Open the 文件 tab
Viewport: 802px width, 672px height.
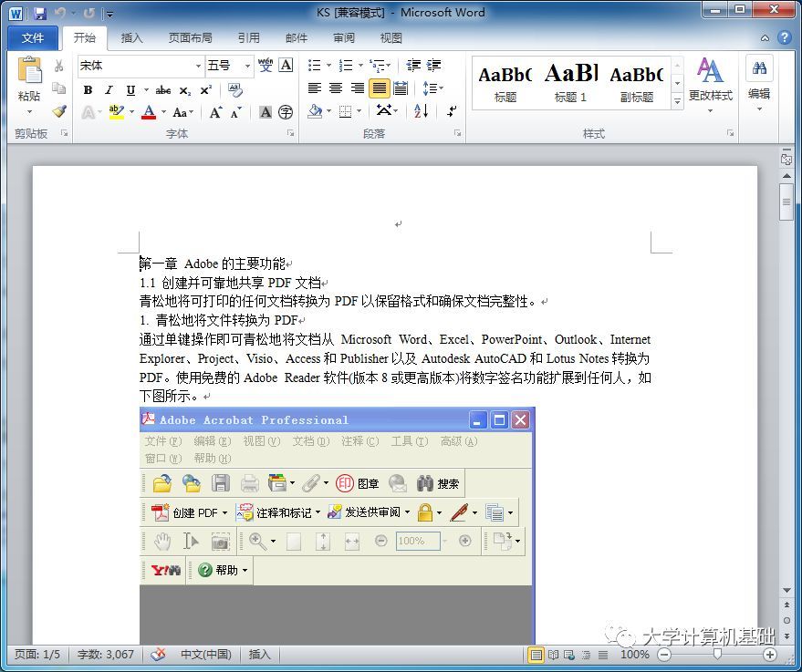(x=33, y=37)
